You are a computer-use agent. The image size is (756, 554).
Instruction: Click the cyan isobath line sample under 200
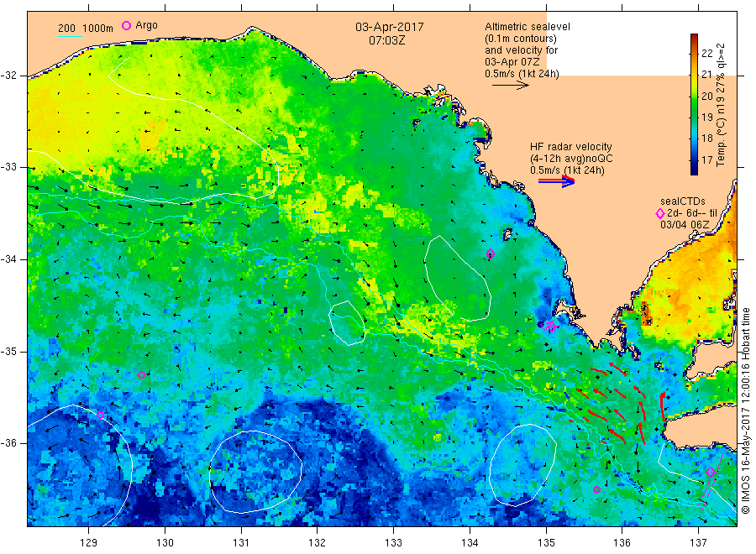(70, 36)
